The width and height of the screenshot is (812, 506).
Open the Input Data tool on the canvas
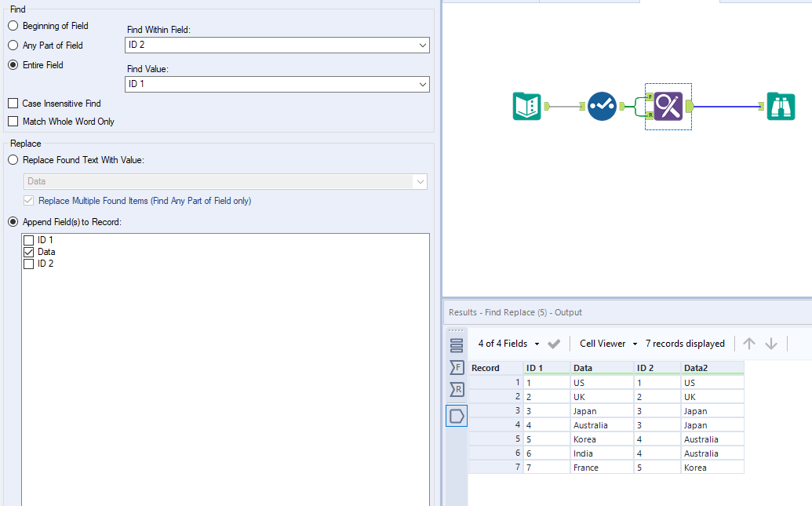[526, 106]
